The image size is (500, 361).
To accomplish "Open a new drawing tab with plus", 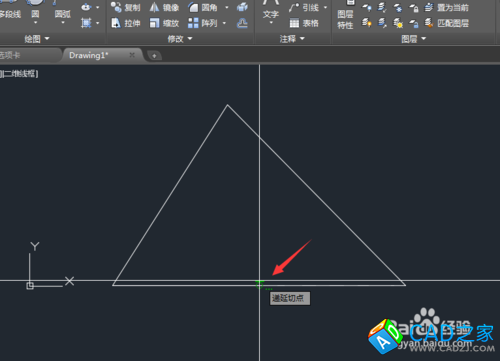I will tap(154, 56).
